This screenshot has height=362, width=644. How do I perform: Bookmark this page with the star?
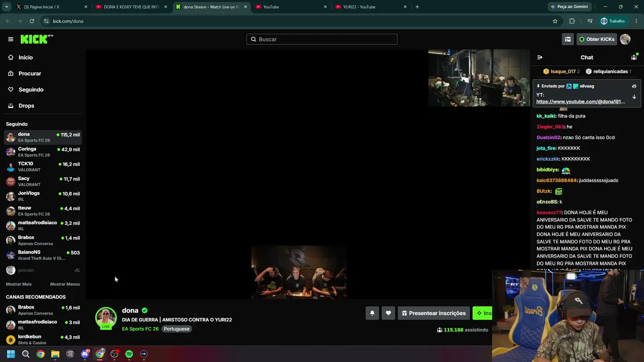point(555,21)
